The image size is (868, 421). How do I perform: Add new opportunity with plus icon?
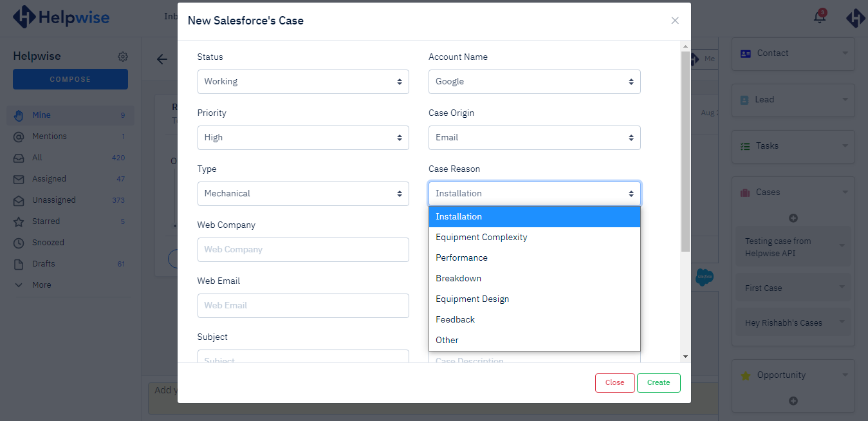pos(793,401)
